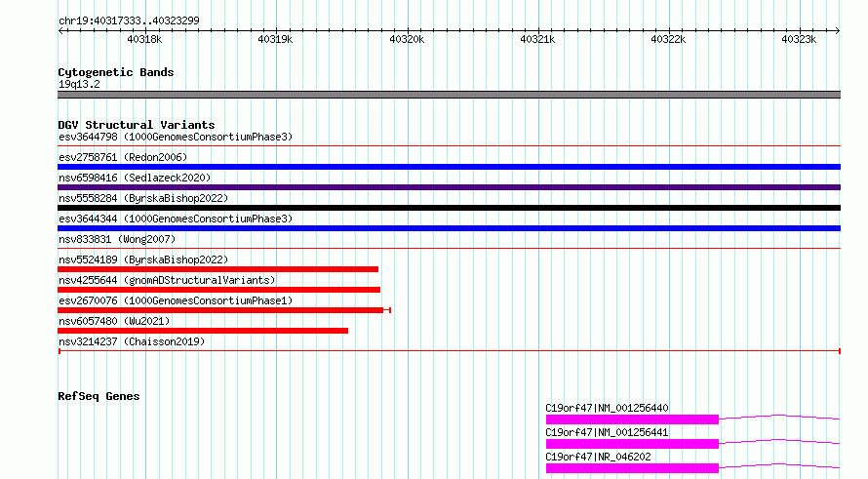Image resolution: width=868 pixels, height=479 pixels.
Task: Click the nsv833831 (Wong2007) label
Action: click(x=117, y=239)
